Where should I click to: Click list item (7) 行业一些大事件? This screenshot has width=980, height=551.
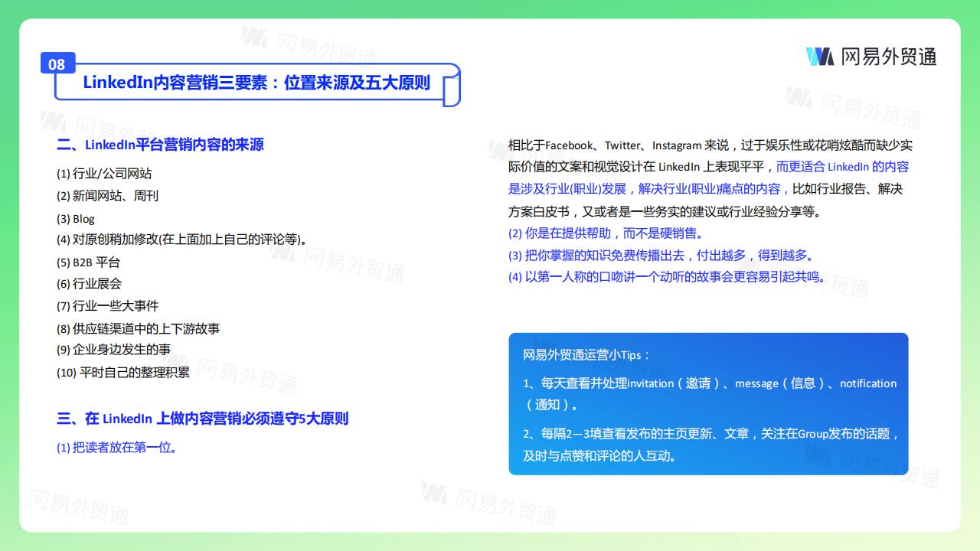click(108, 306)
